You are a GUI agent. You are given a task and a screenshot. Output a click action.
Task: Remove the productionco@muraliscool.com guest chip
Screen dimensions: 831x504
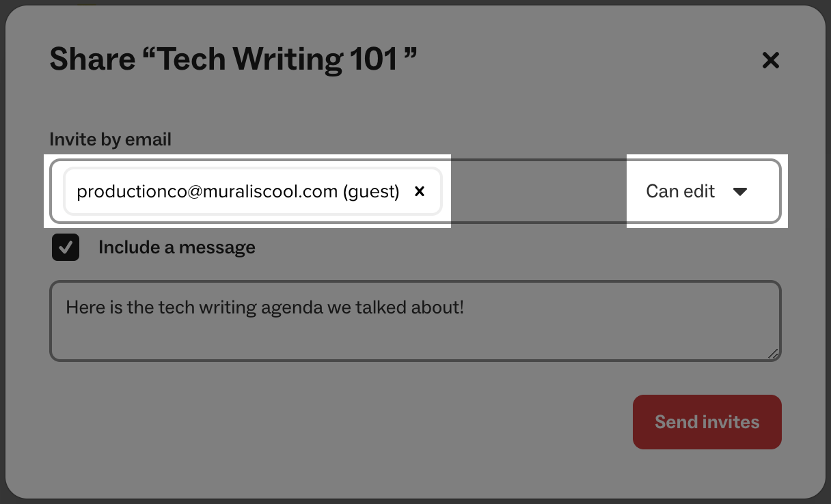point(420,192)
